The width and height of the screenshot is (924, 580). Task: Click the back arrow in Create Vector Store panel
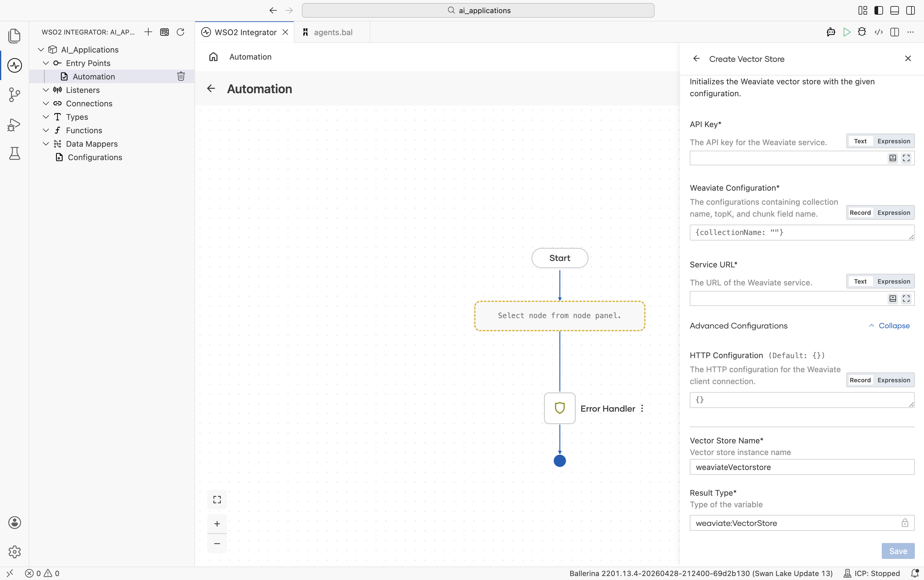tap(697, 59)
